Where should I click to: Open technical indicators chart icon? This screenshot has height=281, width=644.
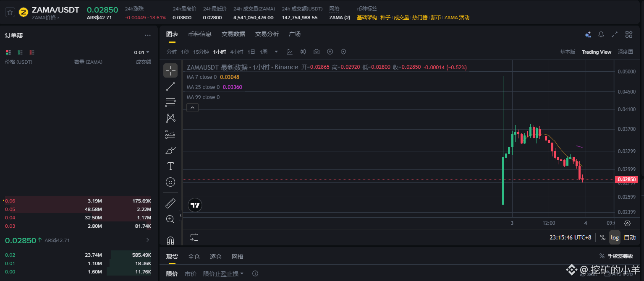pyautogui.click(x=290, y=52)
